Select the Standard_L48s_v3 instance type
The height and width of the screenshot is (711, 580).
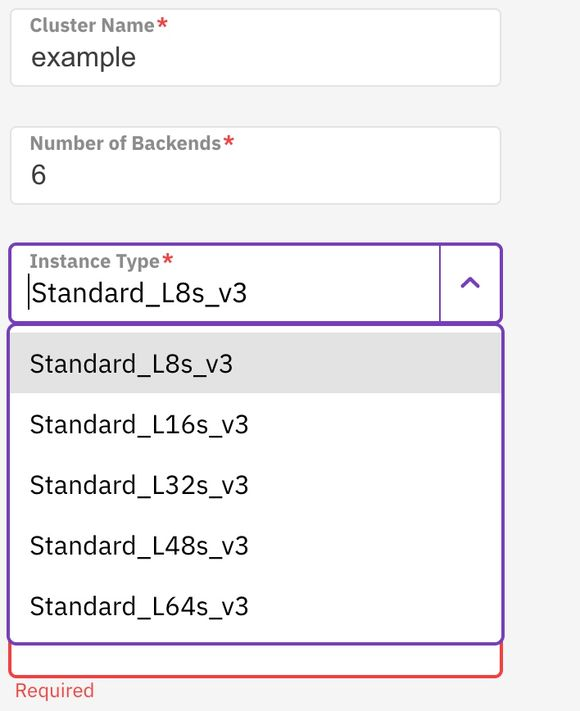click(x=255, y=545)
